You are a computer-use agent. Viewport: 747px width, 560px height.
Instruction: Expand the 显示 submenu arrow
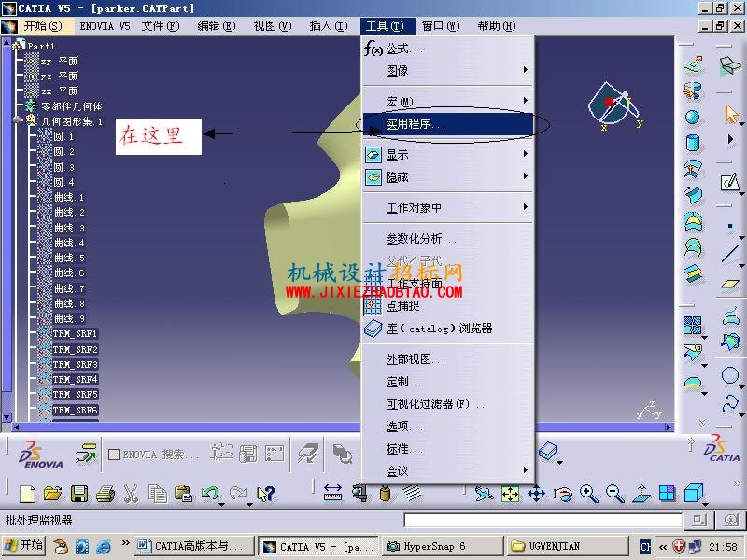(x=525, y=154)
